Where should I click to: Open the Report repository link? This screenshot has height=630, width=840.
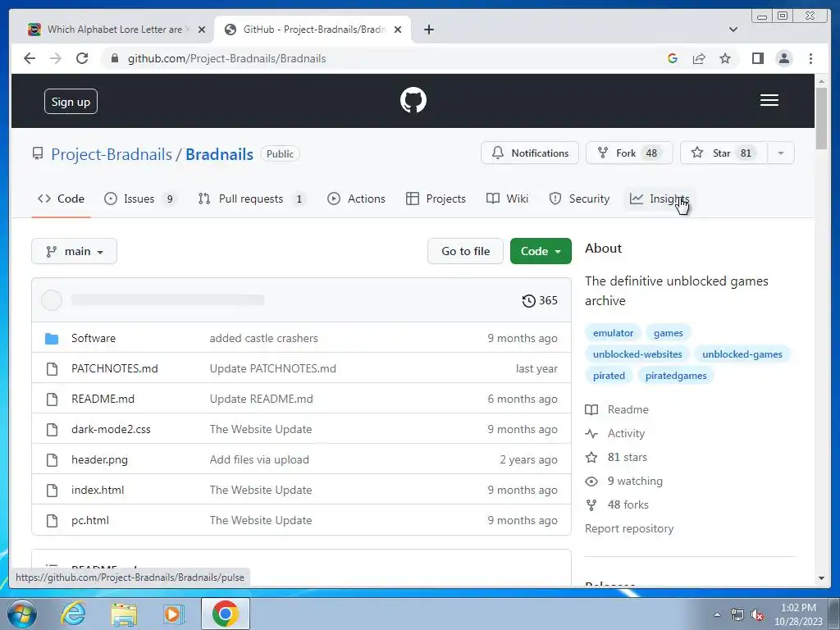(629, 529)
